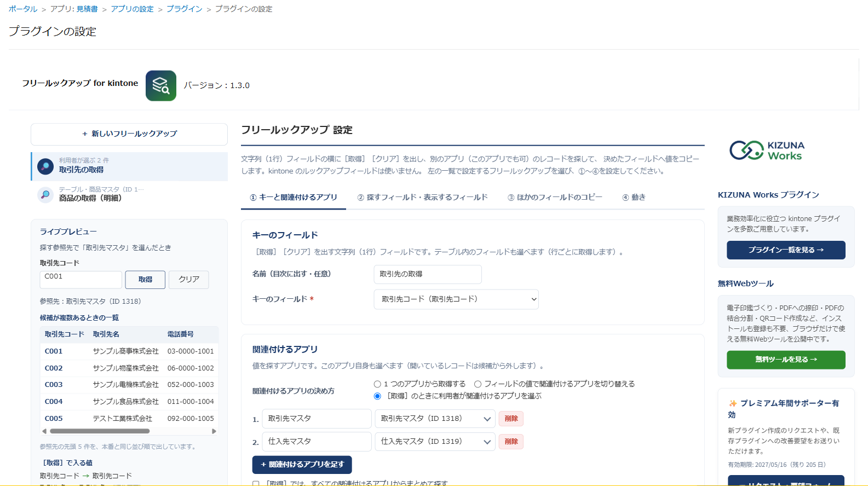
Task: Select フィールドの値で関連付けるアプリを切り替える radio option
Action: pos(478,384)
